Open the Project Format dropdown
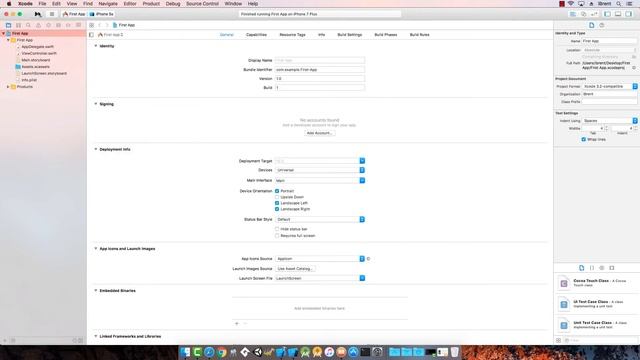Image resolution: width=640 pixels, height=360 pixels. [x=610, y=87]
